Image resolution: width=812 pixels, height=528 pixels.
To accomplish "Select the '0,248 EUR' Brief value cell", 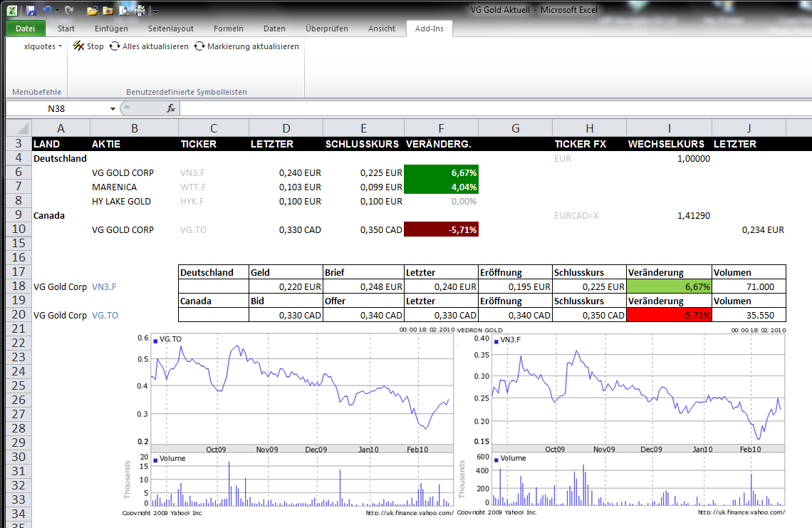I will (363, 286).
